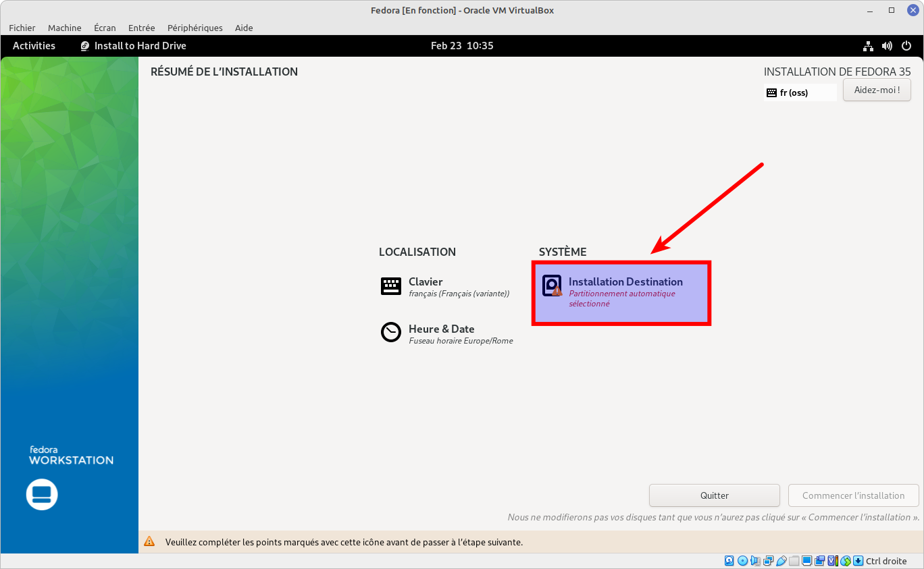This screenshot has height=569, width=924.
Task: Click Fuseau horaire Europe/Rome text
Action: (461, 341)
